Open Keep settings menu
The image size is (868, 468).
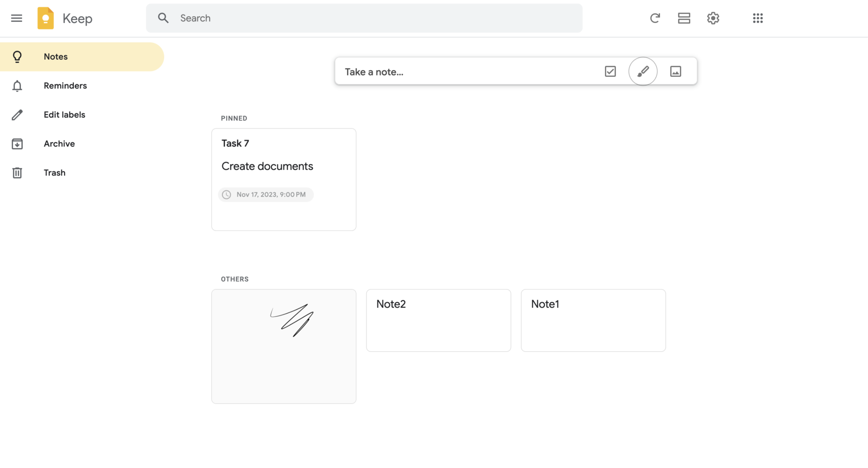click(713, 18)
